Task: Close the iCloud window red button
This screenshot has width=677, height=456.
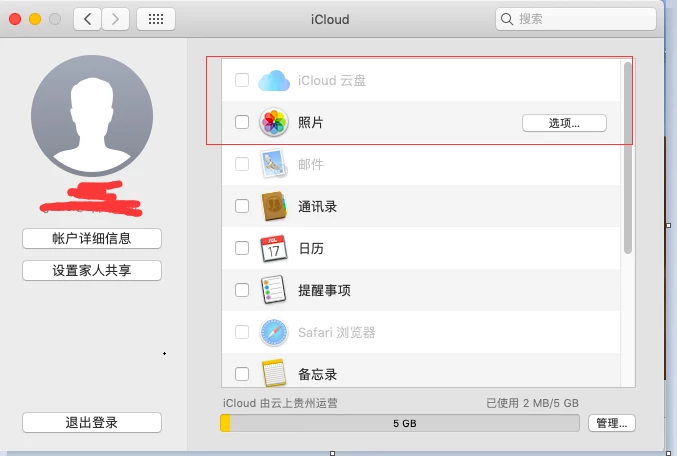Action: click(x=15, y=19)
